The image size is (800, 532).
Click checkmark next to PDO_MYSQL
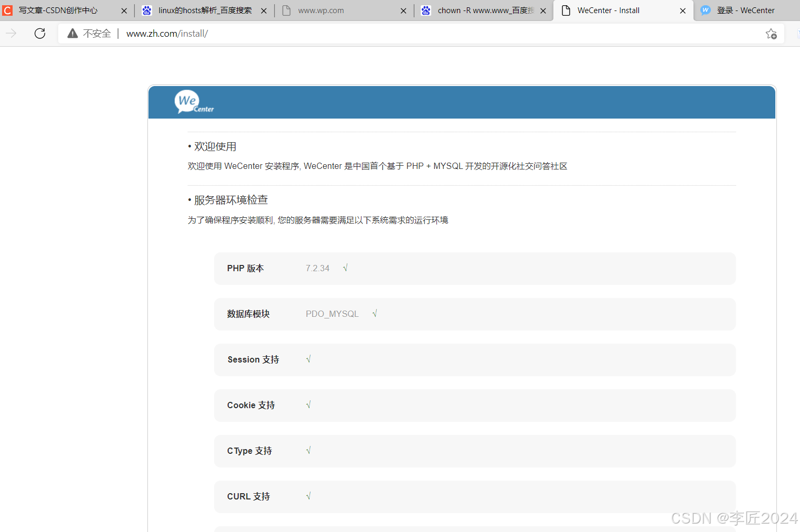[375, 314]
